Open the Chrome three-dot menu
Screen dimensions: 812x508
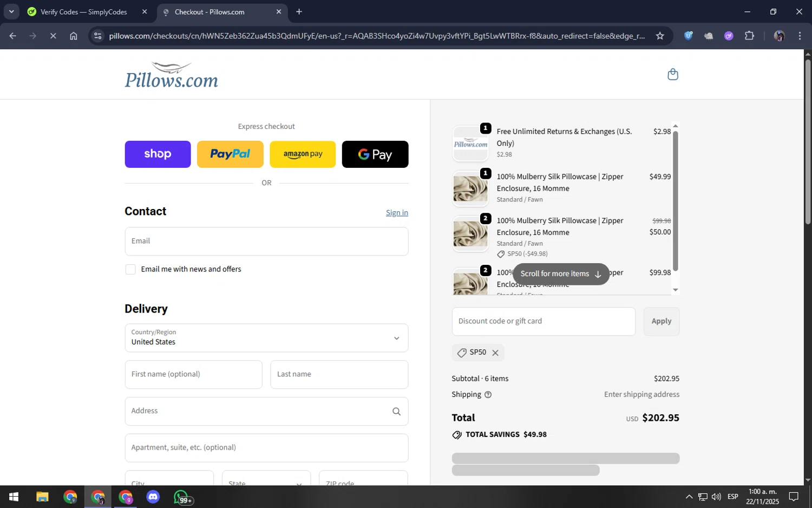tap(800, 36)
